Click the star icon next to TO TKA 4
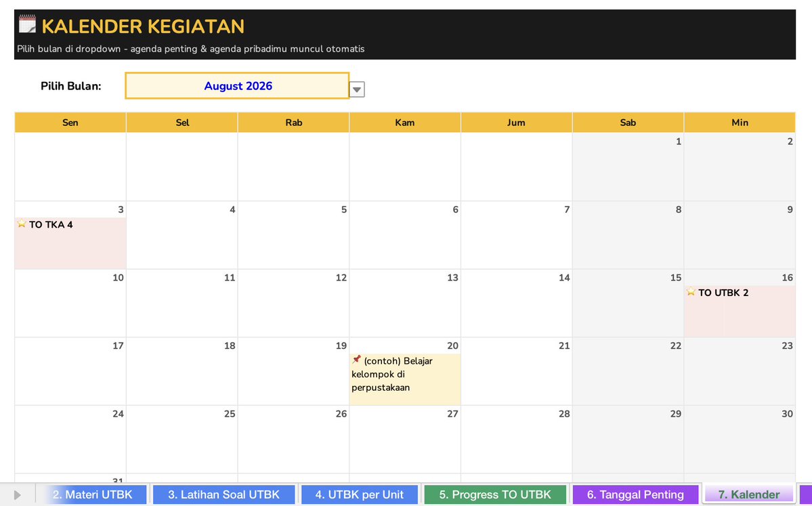Viewport: 812px width, 506px height. coord(22,224)
